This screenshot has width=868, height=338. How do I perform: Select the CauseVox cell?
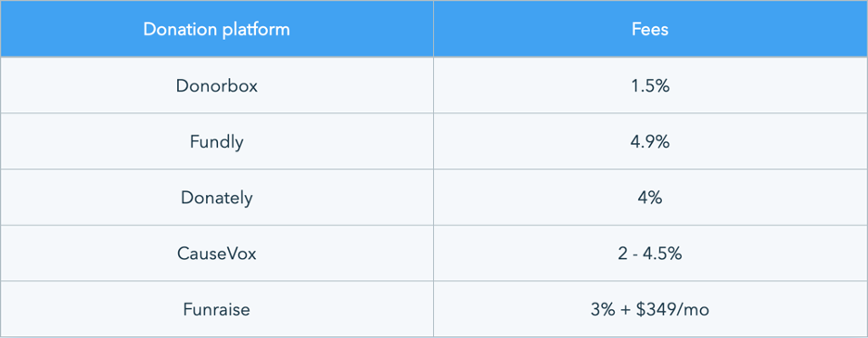(x=216, y=253)
